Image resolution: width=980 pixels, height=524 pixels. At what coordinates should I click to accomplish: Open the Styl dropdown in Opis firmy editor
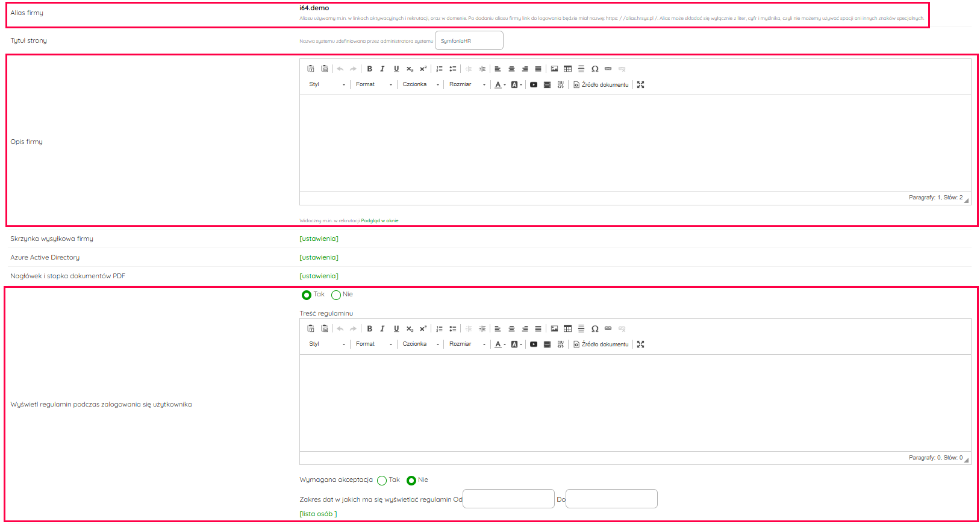pos(327,85)
